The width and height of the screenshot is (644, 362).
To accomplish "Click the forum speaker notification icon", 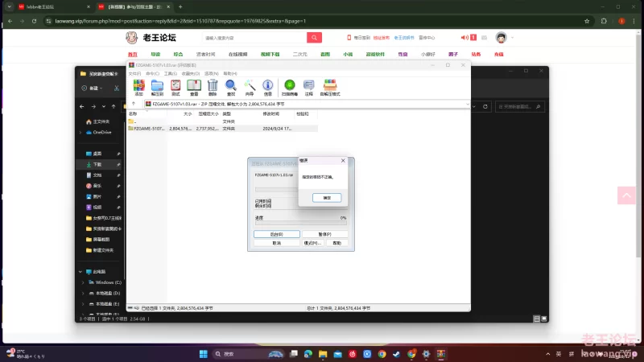I will (x=464, y=37).
